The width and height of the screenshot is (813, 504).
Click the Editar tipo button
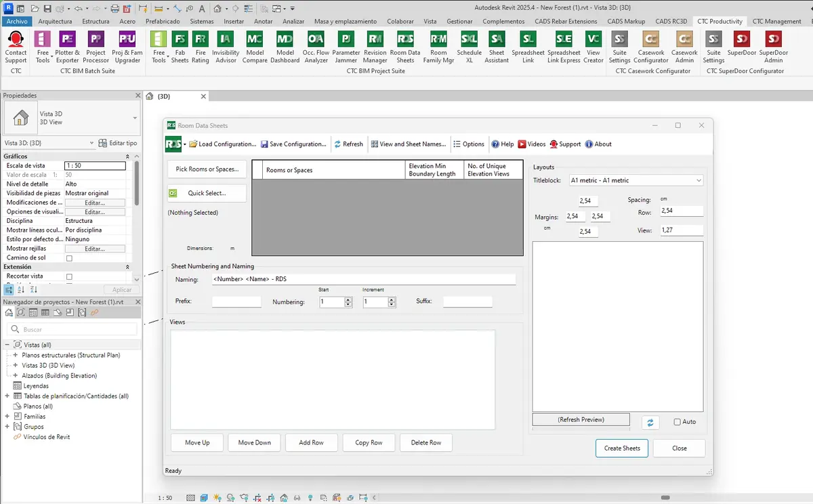pos(118,143)
